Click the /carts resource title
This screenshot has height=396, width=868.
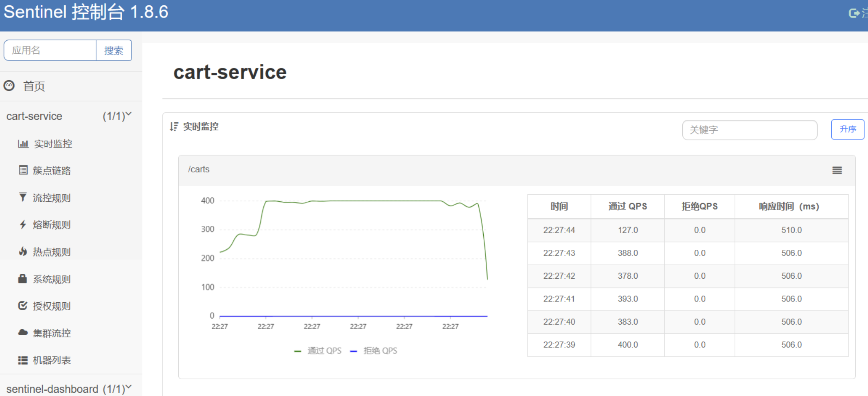199,169
